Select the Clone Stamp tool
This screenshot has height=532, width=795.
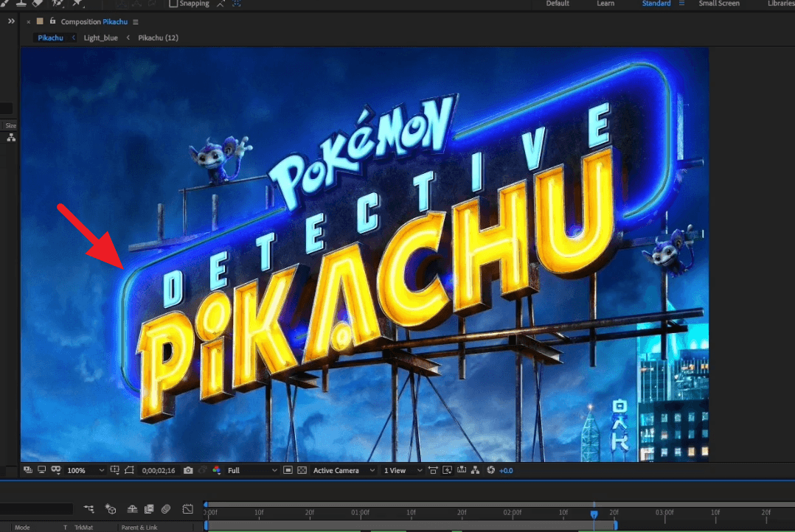tap(21, 2)
